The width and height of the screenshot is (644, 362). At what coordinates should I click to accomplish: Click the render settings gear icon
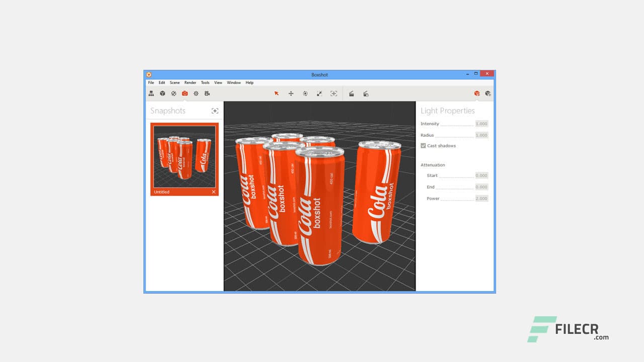(196, 94)
